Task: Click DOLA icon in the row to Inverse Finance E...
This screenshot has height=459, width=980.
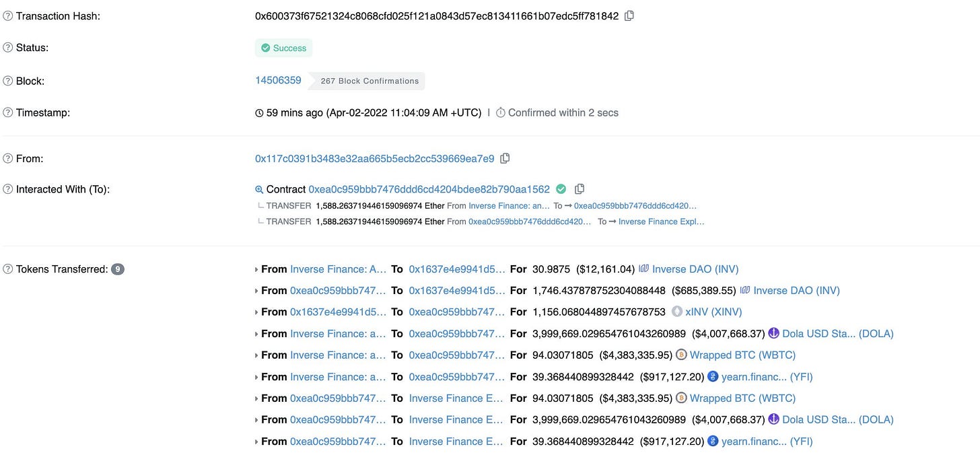Action: pyautogui.click(x=773, y=419)
